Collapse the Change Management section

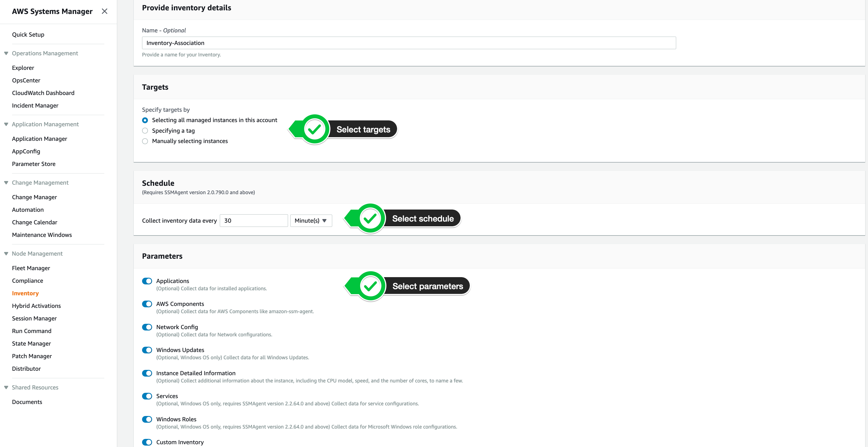[x=6, y=182]
